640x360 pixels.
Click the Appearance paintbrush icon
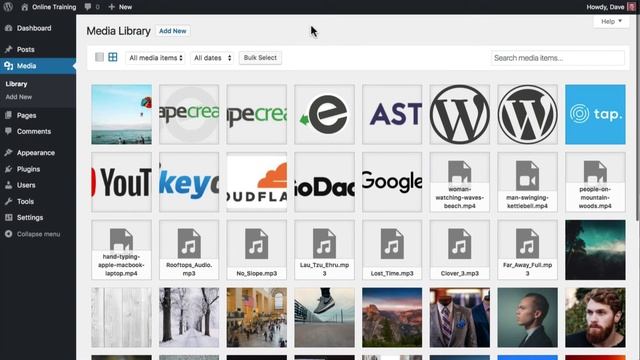pos(9,153)
